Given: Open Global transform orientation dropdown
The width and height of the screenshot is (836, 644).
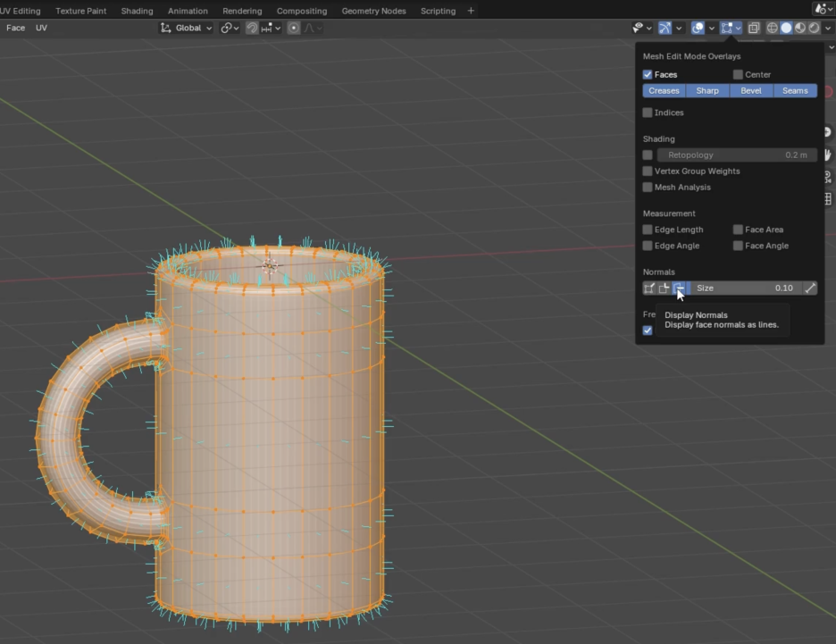Looking at the screenshot, I should [187, 28].
